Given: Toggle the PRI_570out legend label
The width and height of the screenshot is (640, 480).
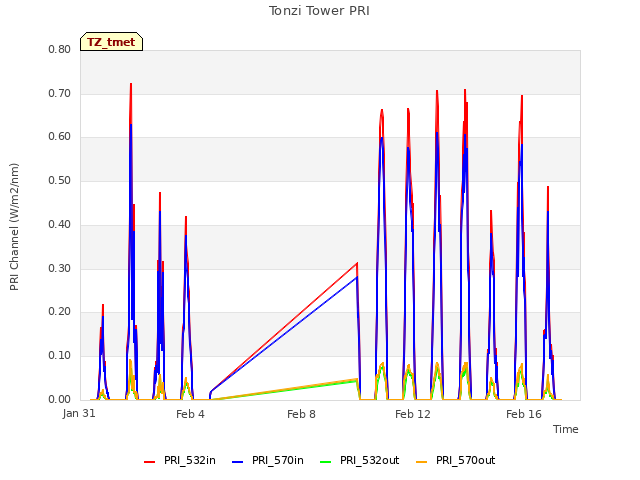Looking at the screenshot, I should pos(465,461).
